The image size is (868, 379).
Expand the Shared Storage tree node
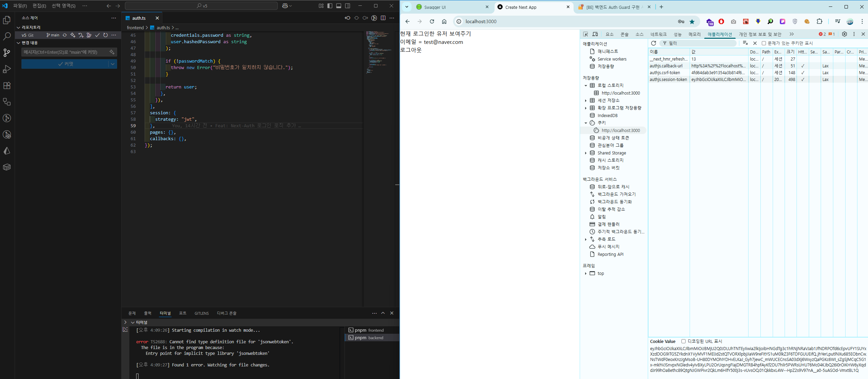(586, 153)
